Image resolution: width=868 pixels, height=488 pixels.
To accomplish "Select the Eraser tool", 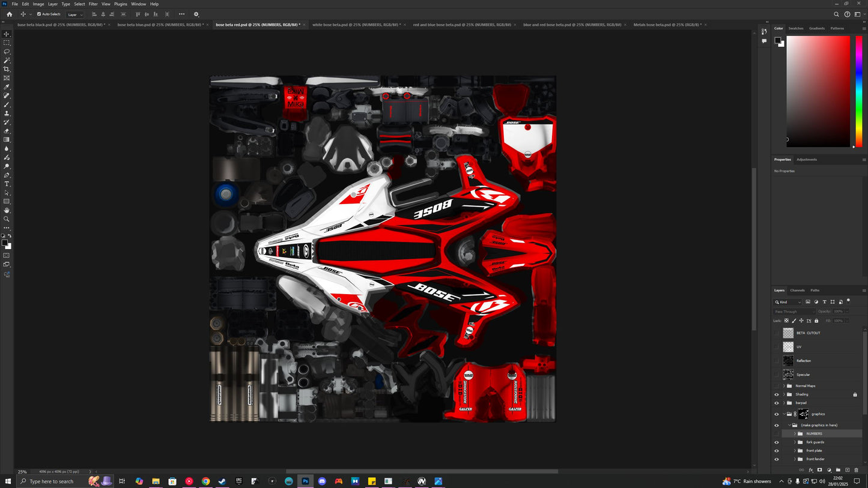I will tap(7, 131).
